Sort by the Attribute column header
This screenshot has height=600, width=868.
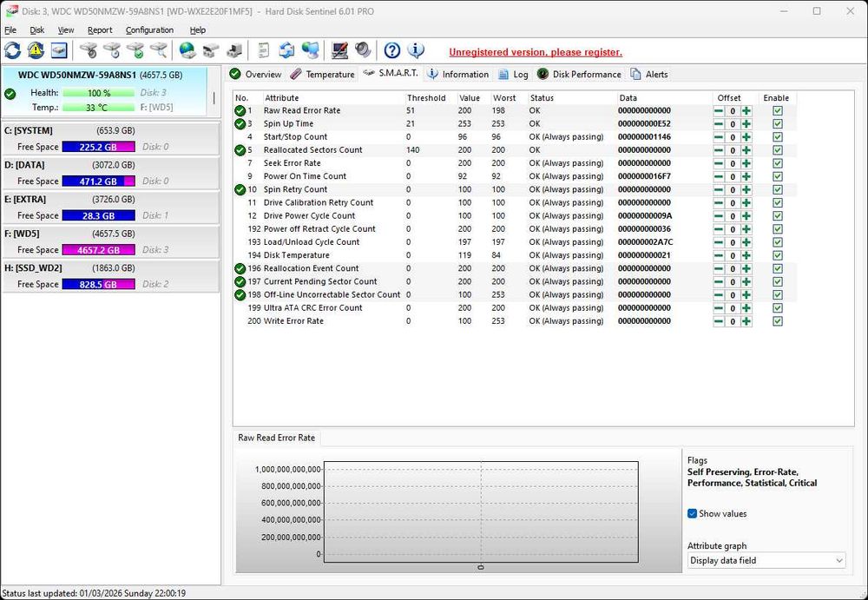(334, 97)
